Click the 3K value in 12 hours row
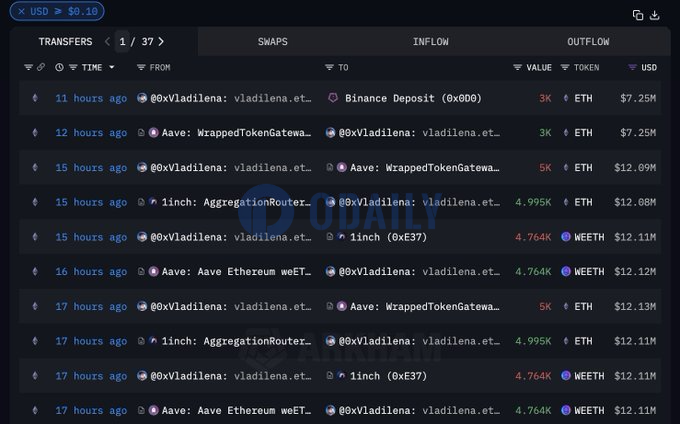This screenshot has width=680, height=424. [545, 133]
